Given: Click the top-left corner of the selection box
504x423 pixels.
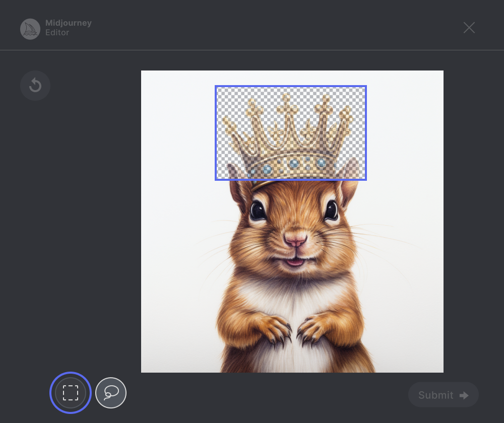Looking at the screenshot, I should coord(216,86).
